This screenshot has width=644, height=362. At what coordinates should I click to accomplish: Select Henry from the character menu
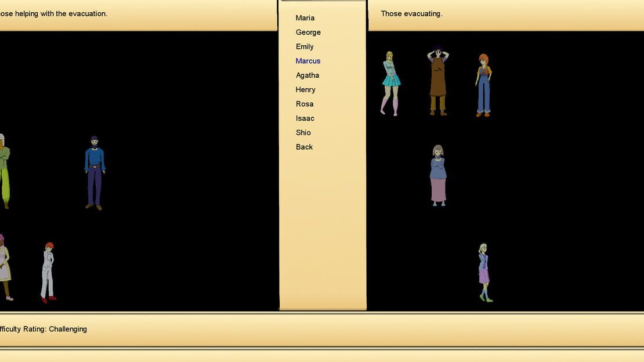(305, 90)
